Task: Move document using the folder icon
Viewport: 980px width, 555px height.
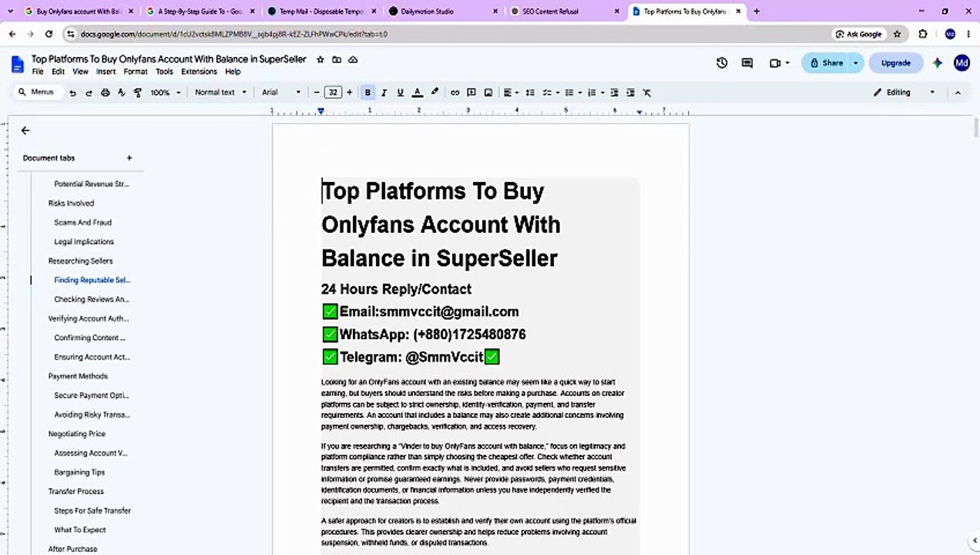Action: (x=337, y=59)
